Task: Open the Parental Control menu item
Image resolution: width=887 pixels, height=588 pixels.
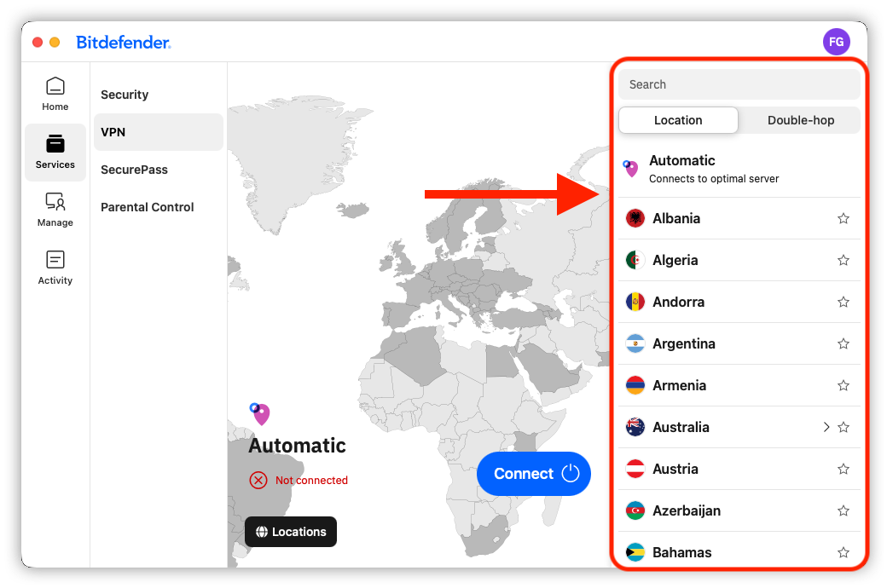Action: click(159, 207)
